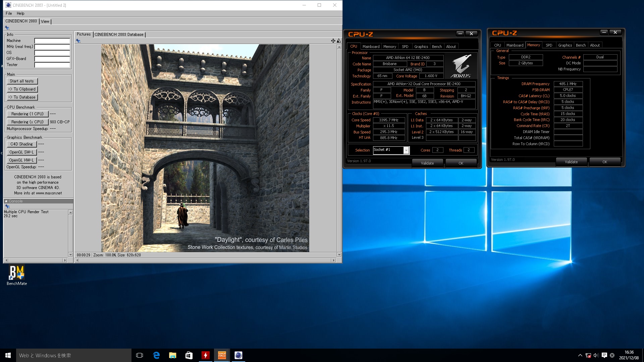This screenshot has width=644, height=362.
Task: Open the network status tray icon
Action: (x=588, y=355)
